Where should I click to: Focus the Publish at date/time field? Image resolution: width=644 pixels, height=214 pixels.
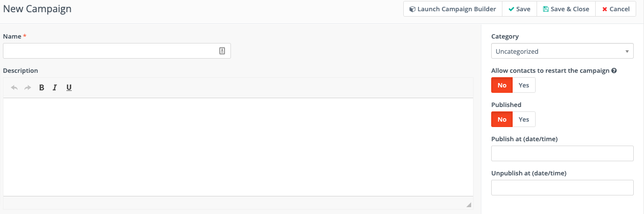tap(562, 153)
